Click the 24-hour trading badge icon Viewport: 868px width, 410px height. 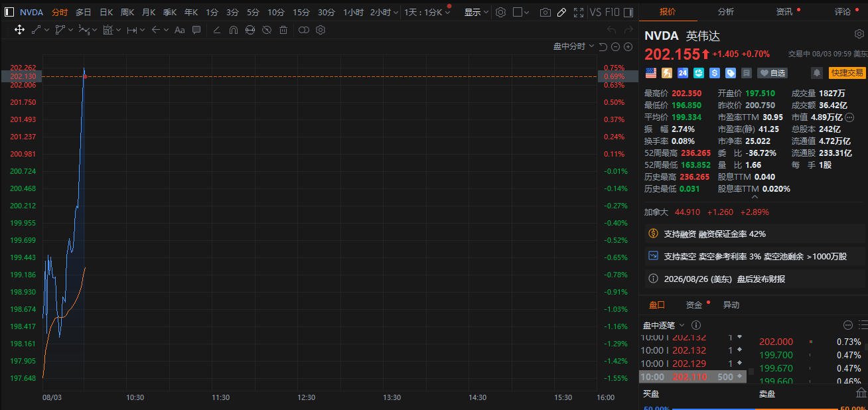pos(683,73)
